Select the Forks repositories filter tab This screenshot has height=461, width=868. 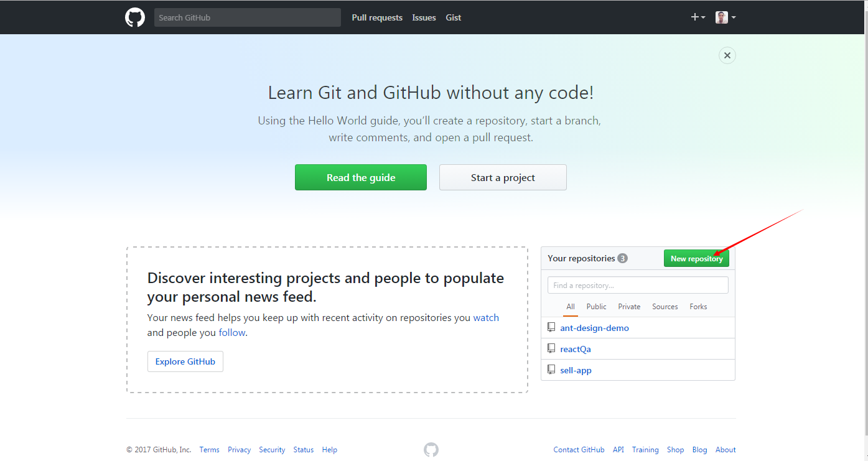[698, 307]
